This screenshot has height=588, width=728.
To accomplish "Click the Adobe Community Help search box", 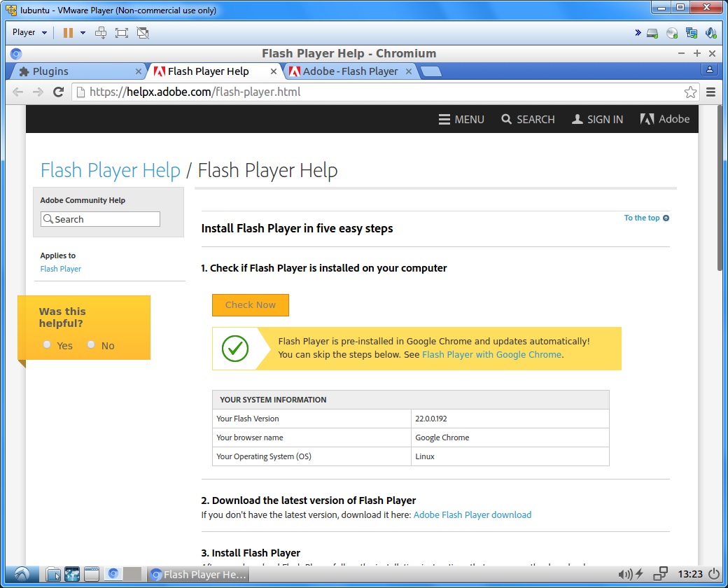I will pyautogui.click(x=100, y=219).
